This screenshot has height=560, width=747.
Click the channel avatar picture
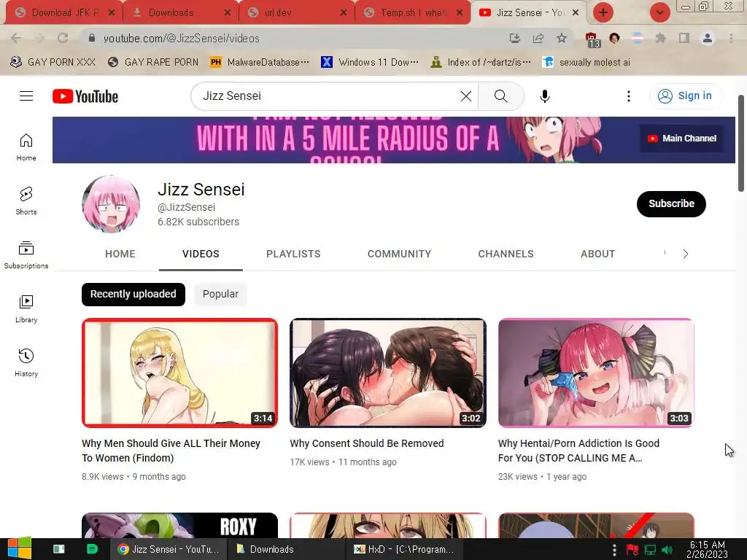pos(111,204)
